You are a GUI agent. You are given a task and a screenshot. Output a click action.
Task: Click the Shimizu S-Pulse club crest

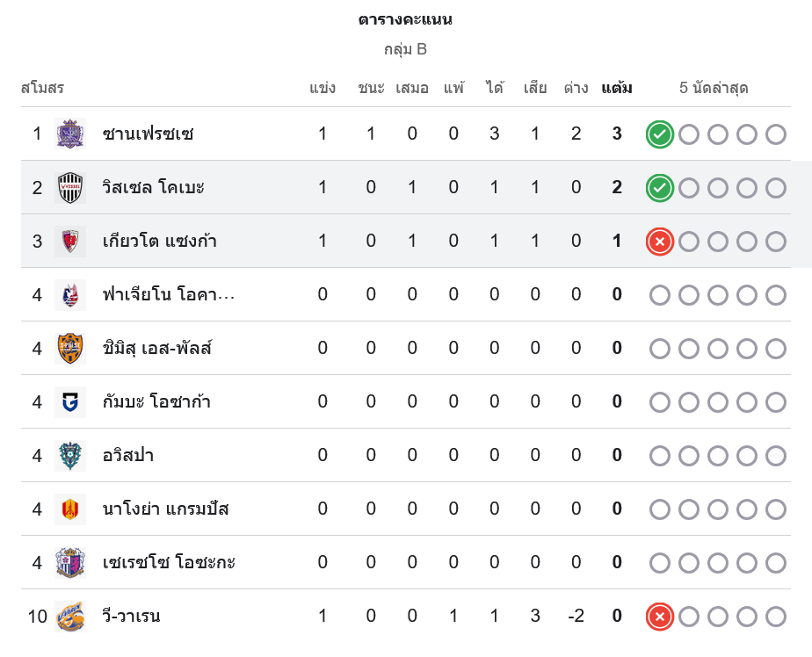click(x=70, y=348)
